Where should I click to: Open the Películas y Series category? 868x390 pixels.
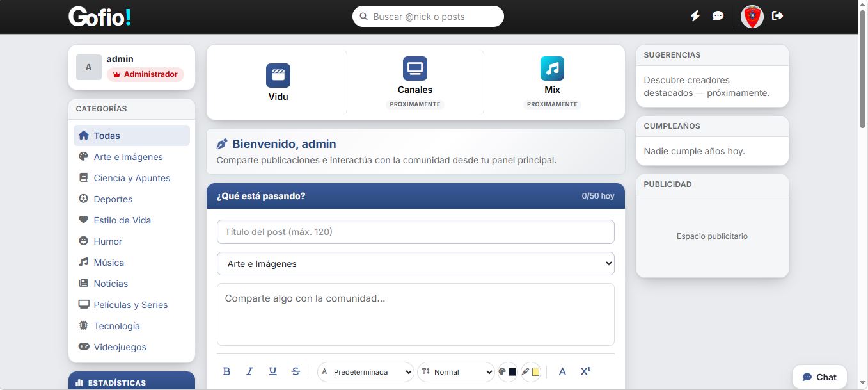pos(132,305)
